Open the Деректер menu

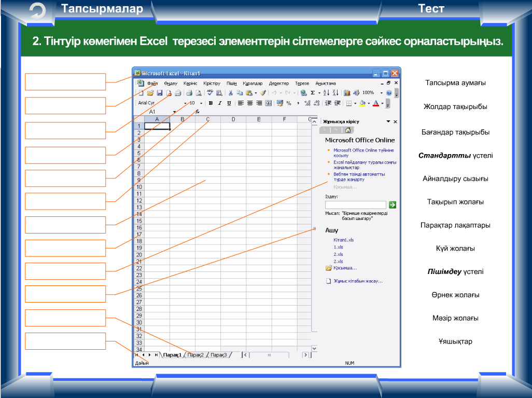pos(278,83)
